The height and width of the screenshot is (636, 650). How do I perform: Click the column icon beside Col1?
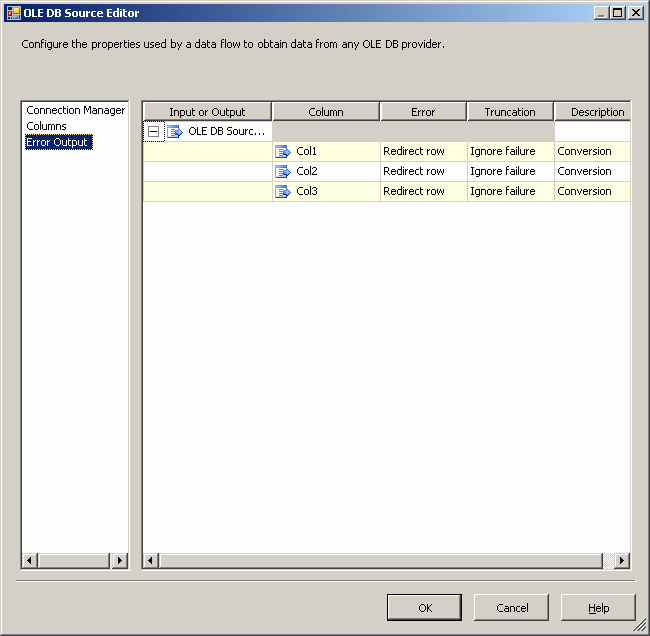[x=283, y=151]
